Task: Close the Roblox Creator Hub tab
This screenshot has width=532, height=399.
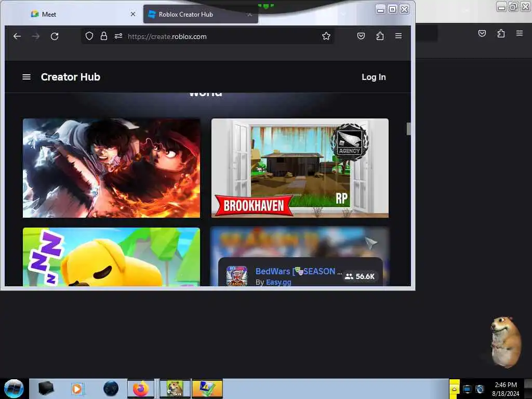Action: tap(250, 14)
